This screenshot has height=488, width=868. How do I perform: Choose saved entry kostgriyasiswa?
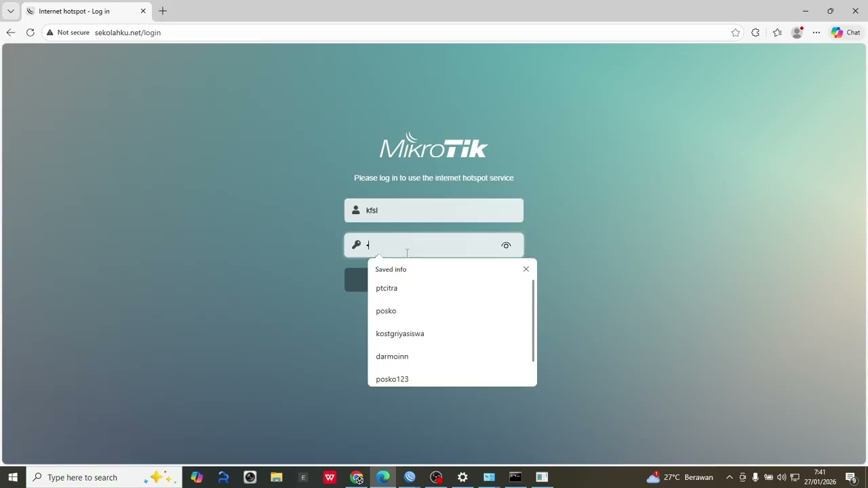(451, 333)
